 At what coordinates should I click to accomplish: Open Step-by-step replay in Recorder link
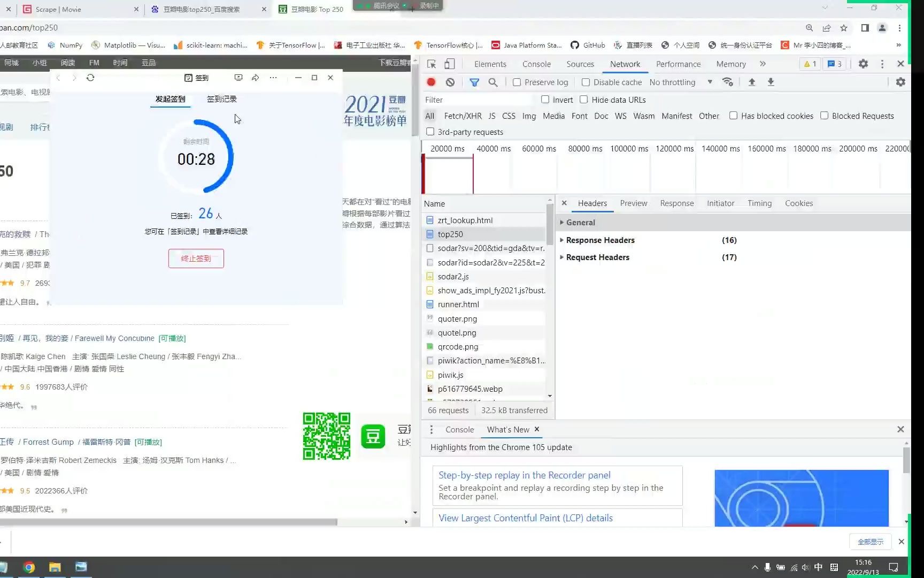tap(524, 475)
